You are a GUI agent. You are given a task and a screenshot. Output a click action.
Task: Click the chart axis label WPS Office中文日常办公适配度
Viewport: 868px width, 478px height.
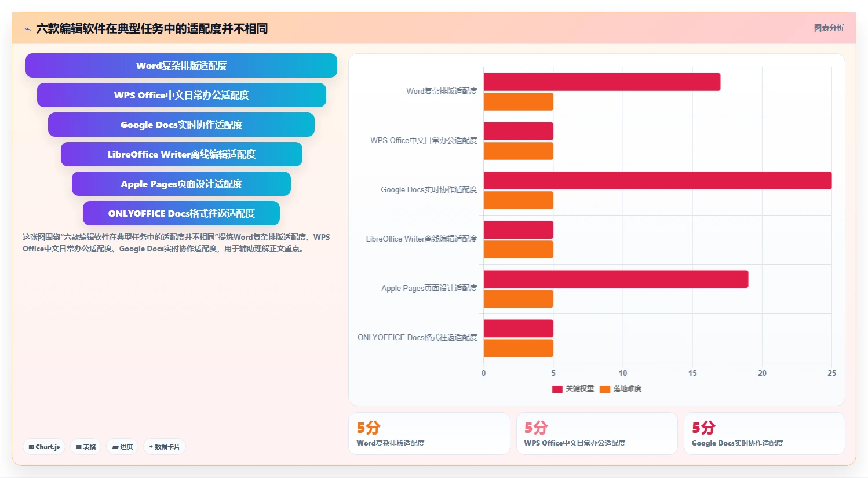click(424, 140)
